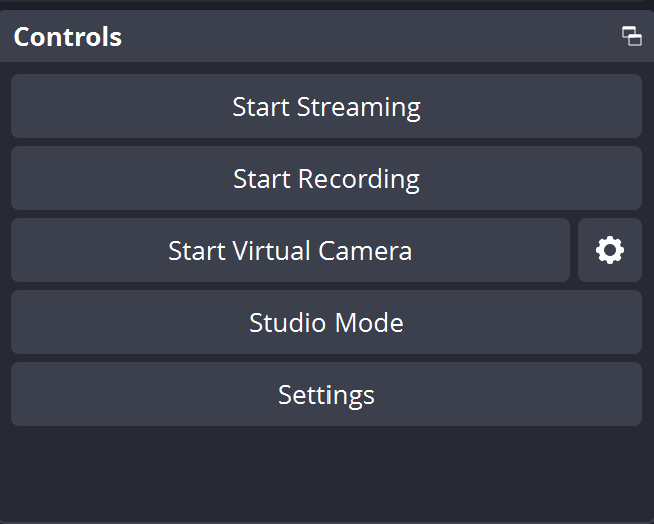654x524 pixels.
Task: Click the gear next to Start Virtual Camera
Action: click(x=609, y=250)
